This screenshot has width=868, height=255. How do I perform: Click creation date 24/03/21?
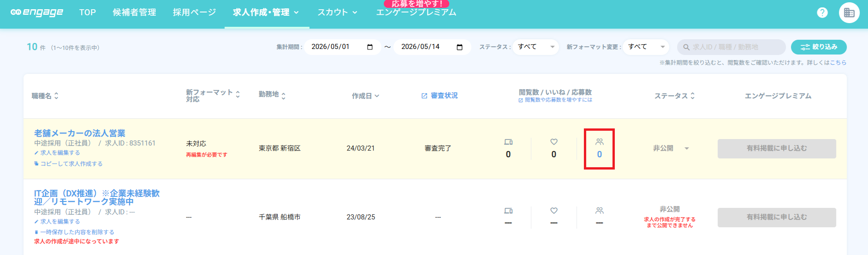361,148
